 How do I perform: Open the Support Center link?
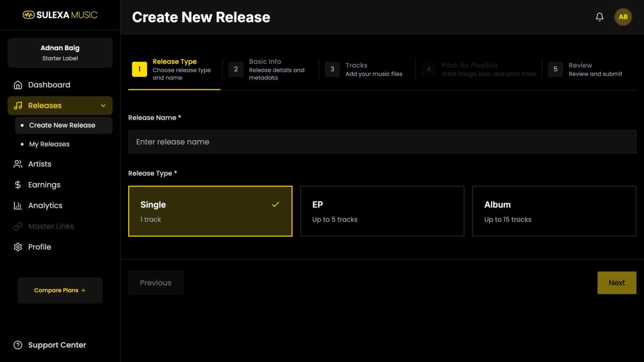click(60, 345)
